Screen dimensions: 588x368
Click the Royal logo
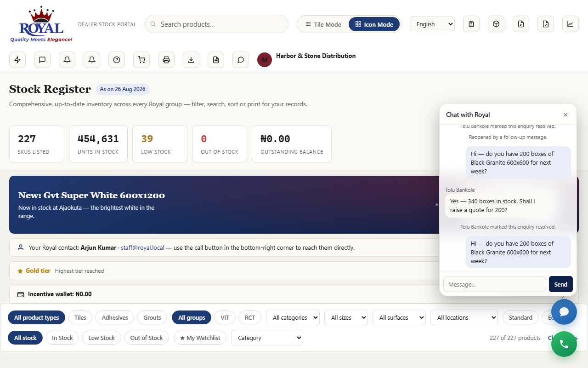(x=41, y=24)
